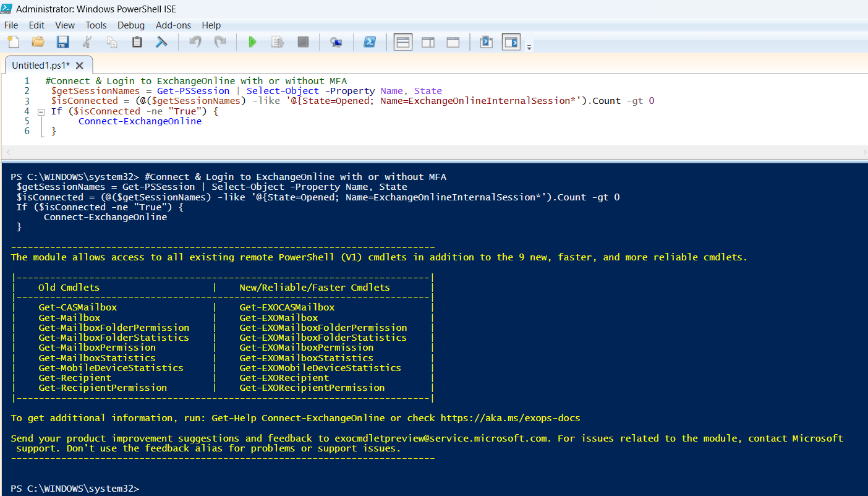
Task: Click Get-EXOMailboxStatistics in console output
Action: coord(307,358)
